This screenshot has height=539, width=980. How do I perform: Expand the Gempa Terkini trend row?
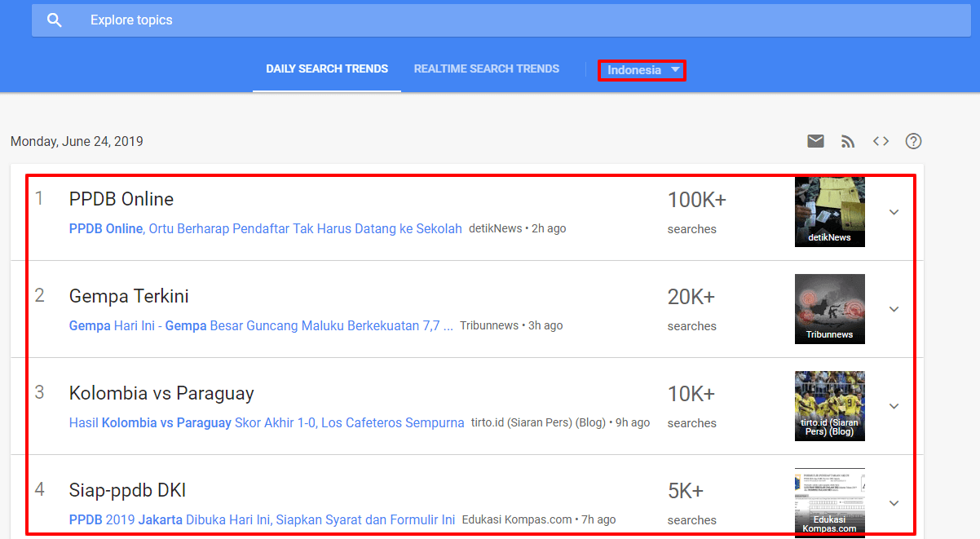tap(894, 309)
